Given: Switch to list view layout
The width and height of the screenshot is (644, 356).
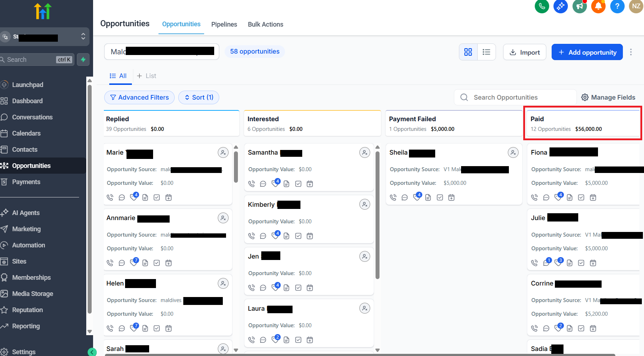Looking at the screenshot, I should [487, 52].
